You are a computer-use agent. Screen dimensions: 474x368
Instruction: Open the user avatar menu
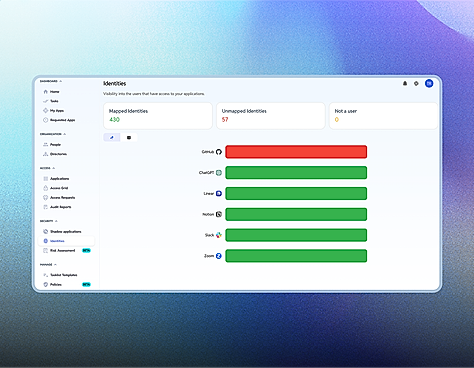click(429, 83)
